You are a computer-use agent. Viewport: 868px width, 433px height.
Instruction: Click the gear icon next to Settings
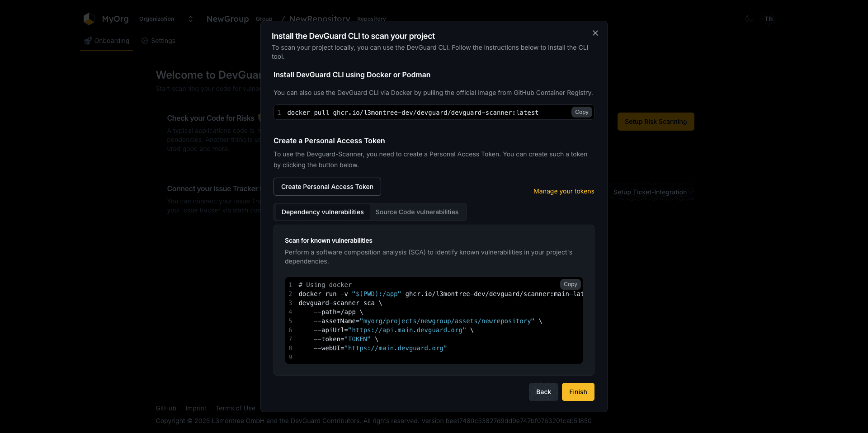[x=145, y=41]
